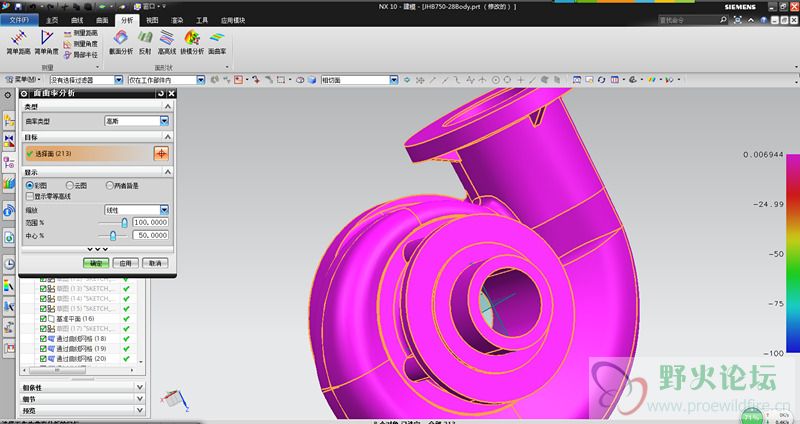Viewport: 800px width, 424px height.
Task: Click the 取消 button in the dialog
Action: [154, 262]
